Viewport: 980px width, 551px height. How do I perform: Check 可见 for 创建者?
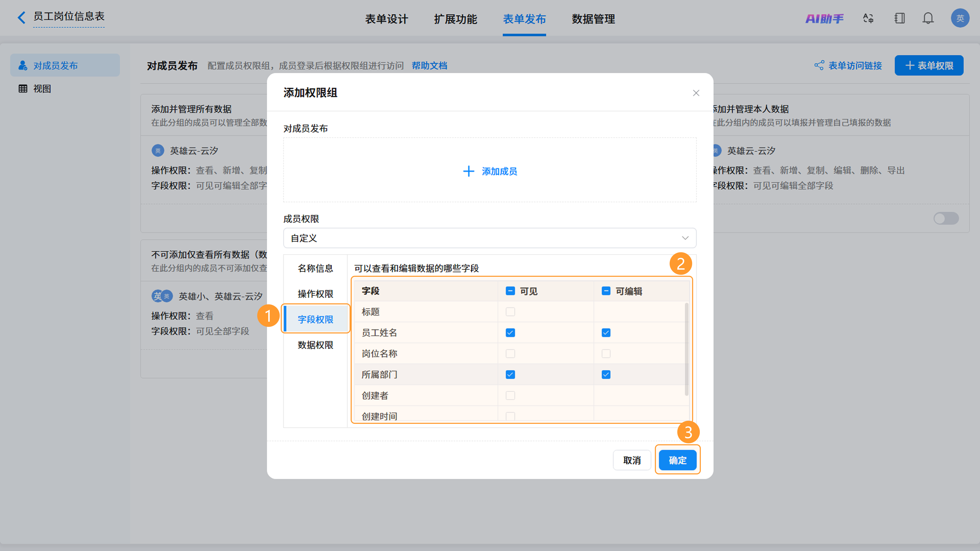coord(510,395)
